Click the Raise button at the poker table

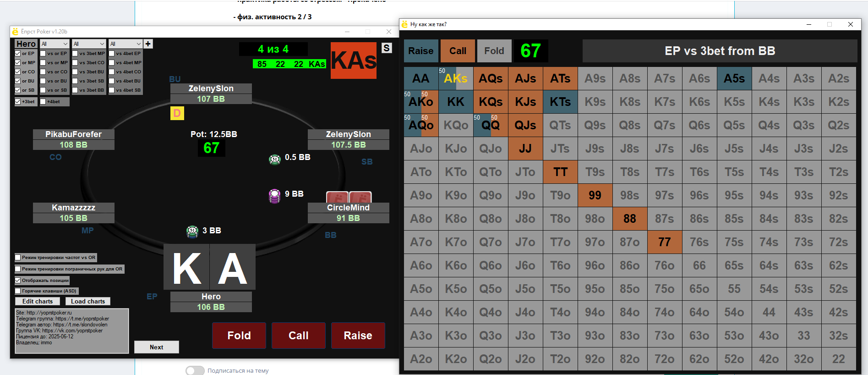tap(358, 336)
